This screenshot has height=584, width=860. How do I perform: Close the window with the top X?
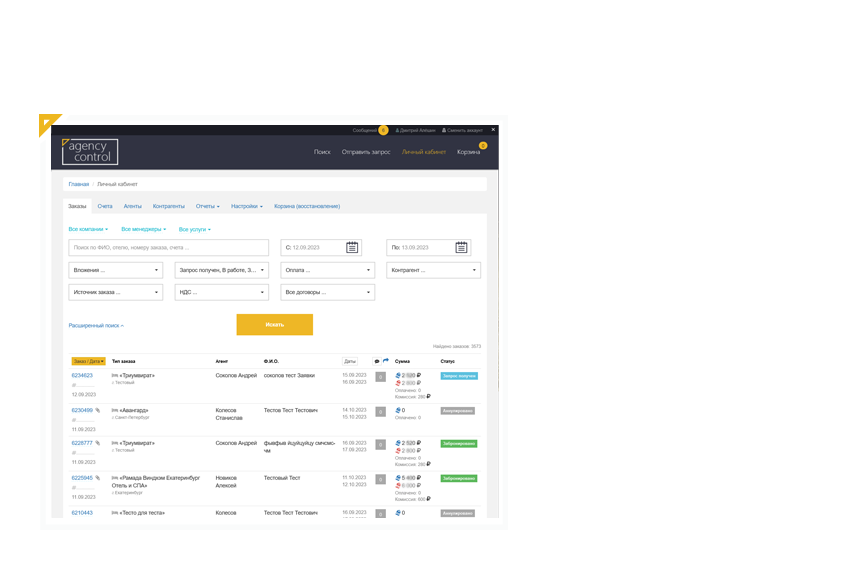[x=493, y=129]
